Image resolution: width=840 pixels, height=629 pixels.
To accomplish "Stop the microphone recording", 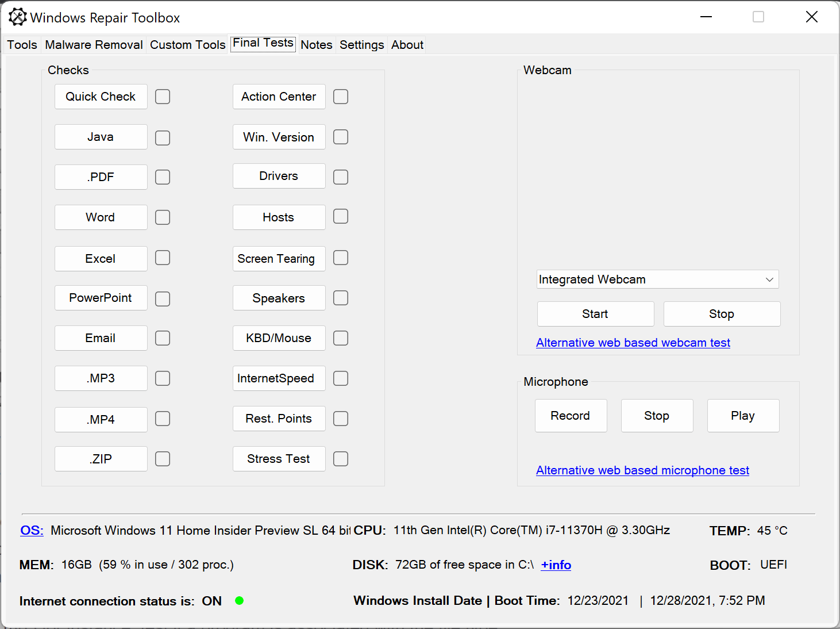I will pos(657,416).
